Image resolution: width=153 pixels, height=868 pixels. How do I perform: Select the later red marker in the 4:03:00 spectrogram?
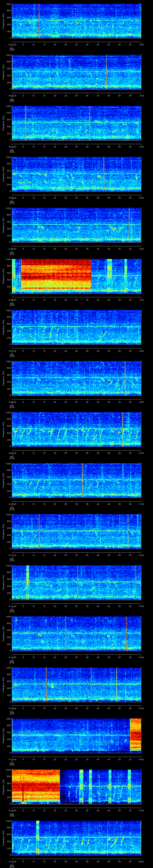click(x=89, y=123)
